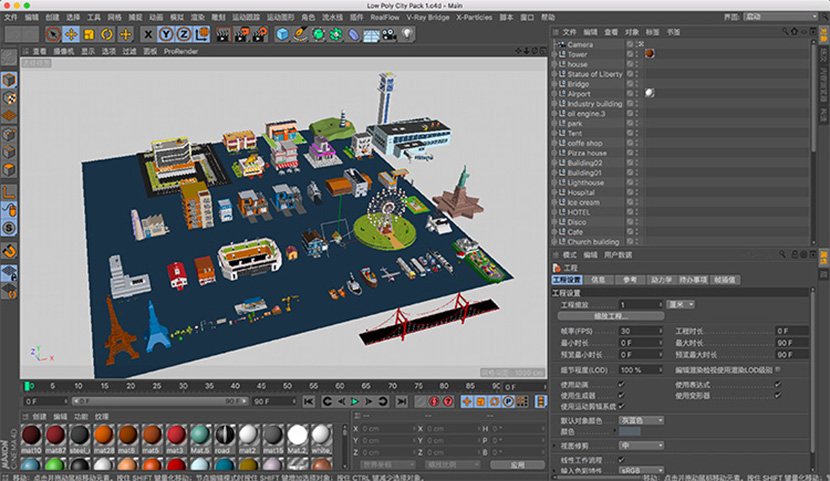Image resolution: width=830 pixels, height=481 pixels.
Task: Add a Light object from toolbar
Action: (407, 34)
